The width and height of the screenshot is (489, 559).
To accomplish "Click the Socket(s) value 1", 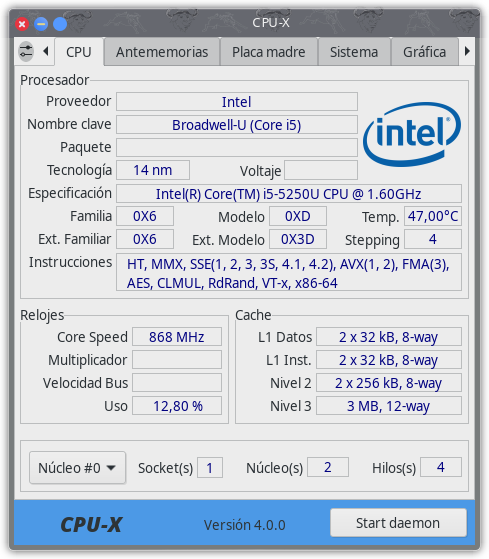I will [210, 467].
